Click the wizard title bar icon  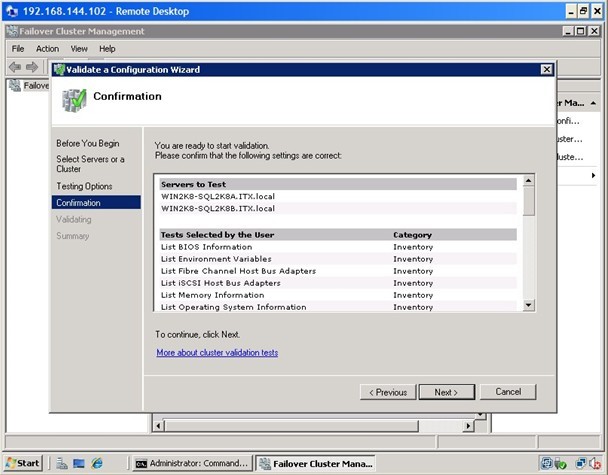point(59,69)
